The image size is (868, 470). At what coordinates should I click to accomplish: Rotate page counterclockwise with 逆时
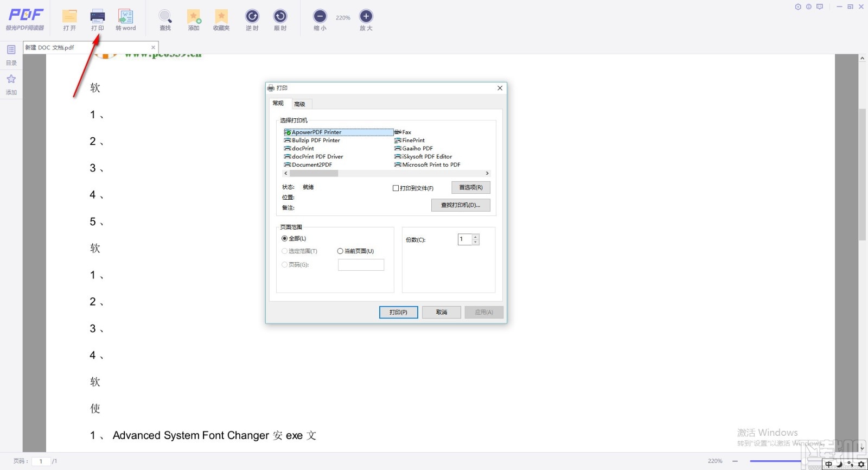(x=252, y=20)
